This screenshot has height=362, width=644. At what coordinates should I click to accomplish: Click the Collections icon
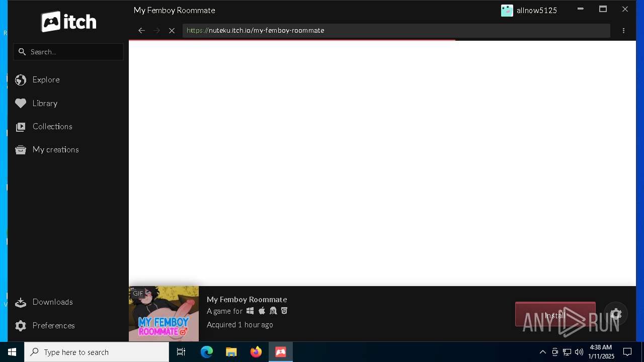tap(21, 127)
